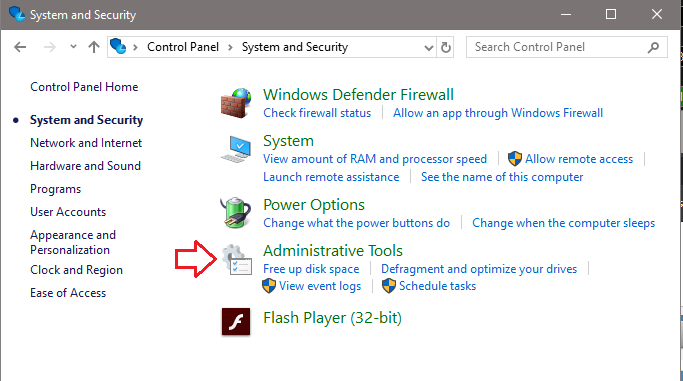
Task: Click View event logs link
Action: coord(320,286)
